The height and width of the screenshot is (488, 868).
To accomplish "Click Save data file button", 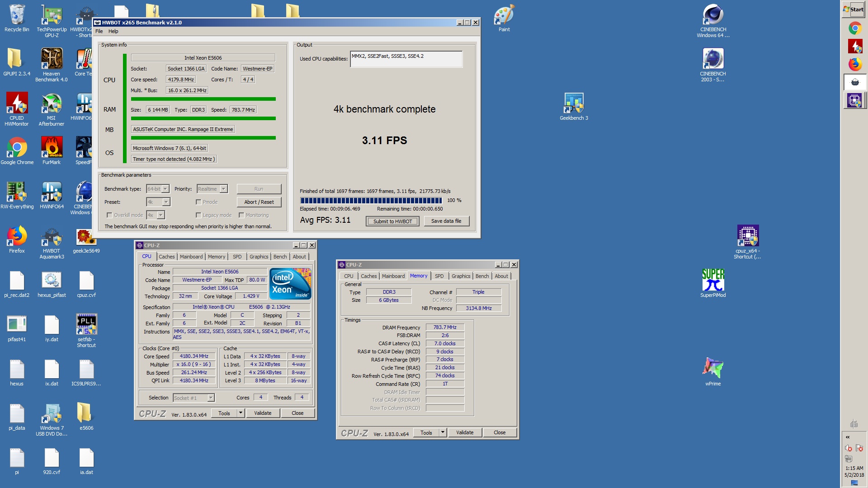I will 446,221.
